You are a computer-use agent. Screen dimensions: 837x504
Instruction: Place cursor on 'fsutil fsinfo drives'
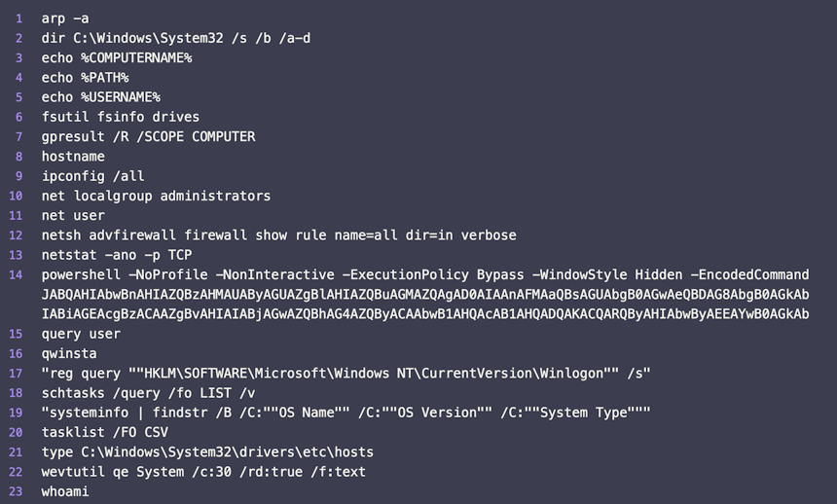coord(121,117)
